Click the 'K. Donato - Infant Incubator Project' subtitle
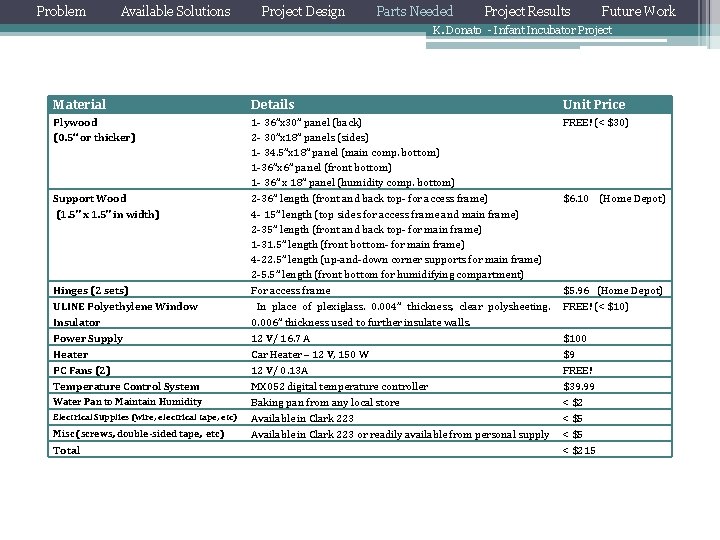720x540 pixels. click(x=522, y=30)
